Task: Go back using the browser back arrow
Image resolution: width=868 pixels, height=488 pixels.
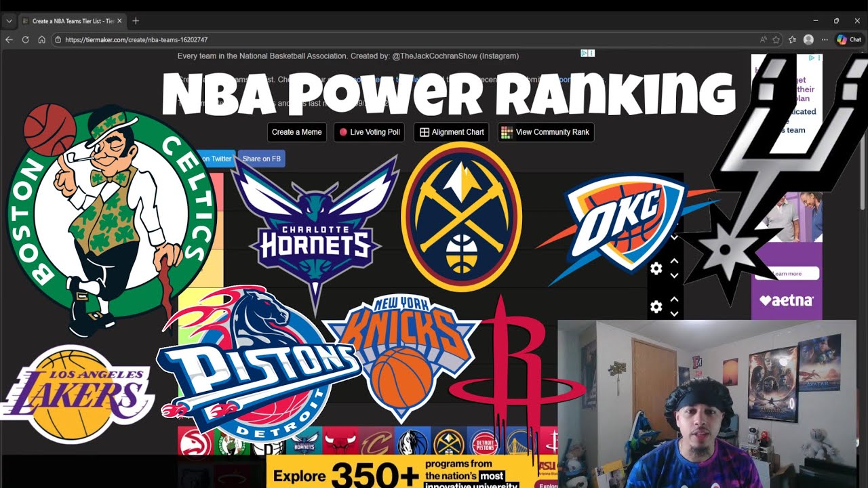Action: (9, 40)
